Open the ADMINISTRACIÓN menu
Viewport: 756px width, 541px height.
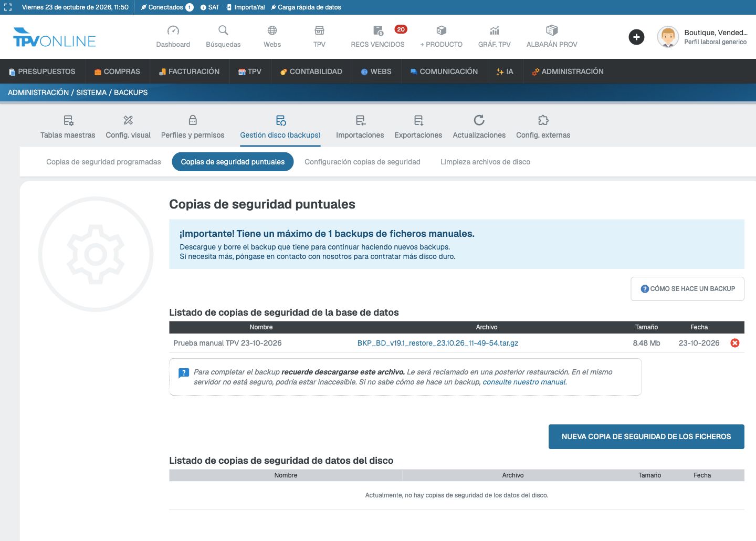[568, 71]
